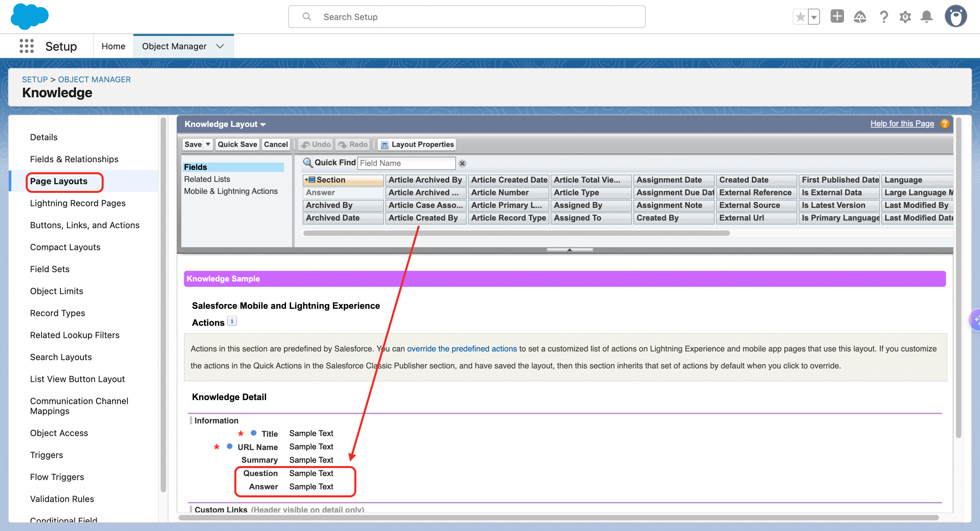Open Fields & Relationships in the sidebar
980x531 pixels.
tap(74, 159)
